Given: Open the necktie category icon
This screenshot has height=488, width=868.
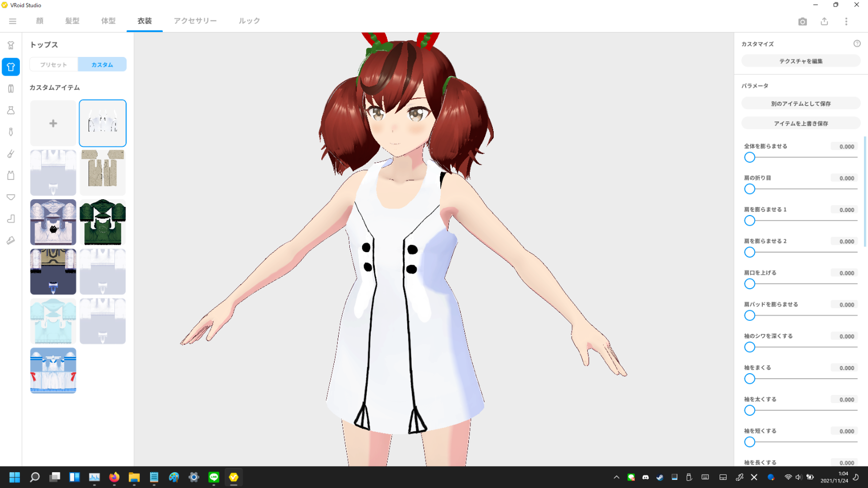Looking at the screenshot, I should pyautogui.click(x=11, y=132).
